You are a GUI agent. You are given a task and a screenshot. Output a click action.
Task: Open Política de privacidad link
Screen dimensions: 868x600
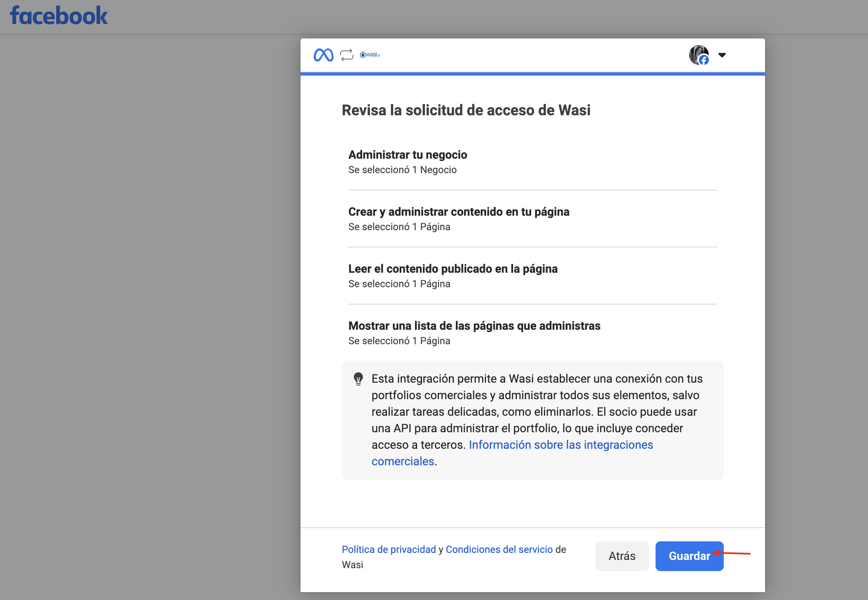pos(389,549)
